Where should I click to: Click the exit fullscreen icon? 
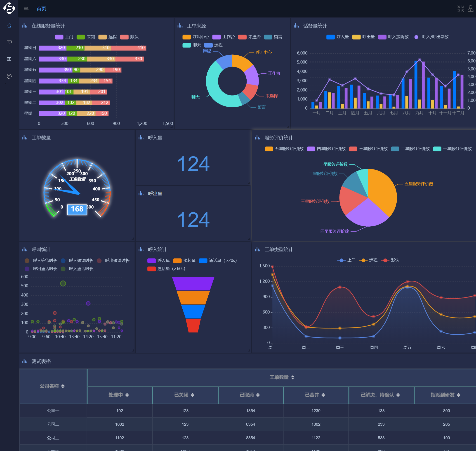click(461, 9)
